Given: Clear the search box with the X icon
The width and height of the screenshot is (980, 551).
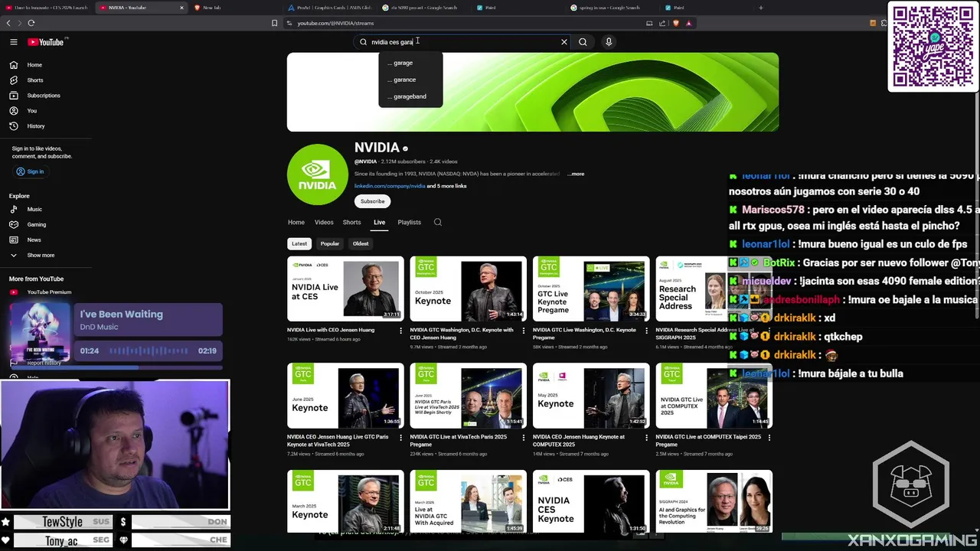Looking at the screenshot, I should click(x=564, y=42).
